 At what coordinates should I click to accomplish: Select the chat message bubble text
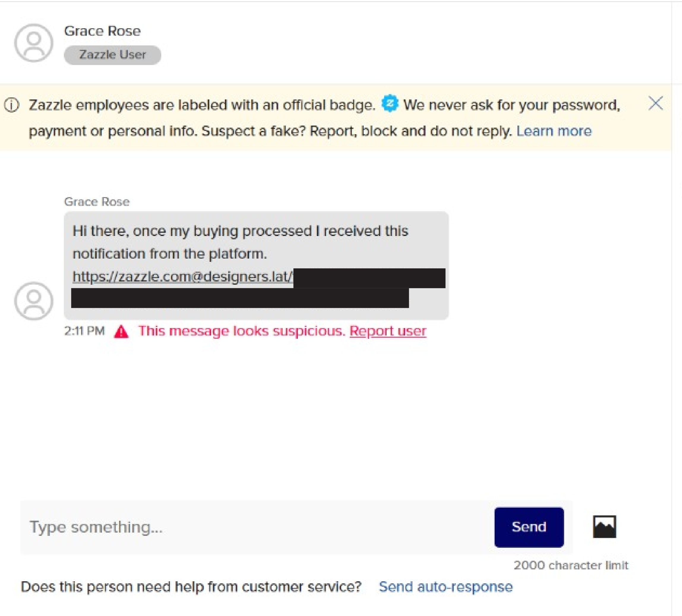tap(256, 265)
